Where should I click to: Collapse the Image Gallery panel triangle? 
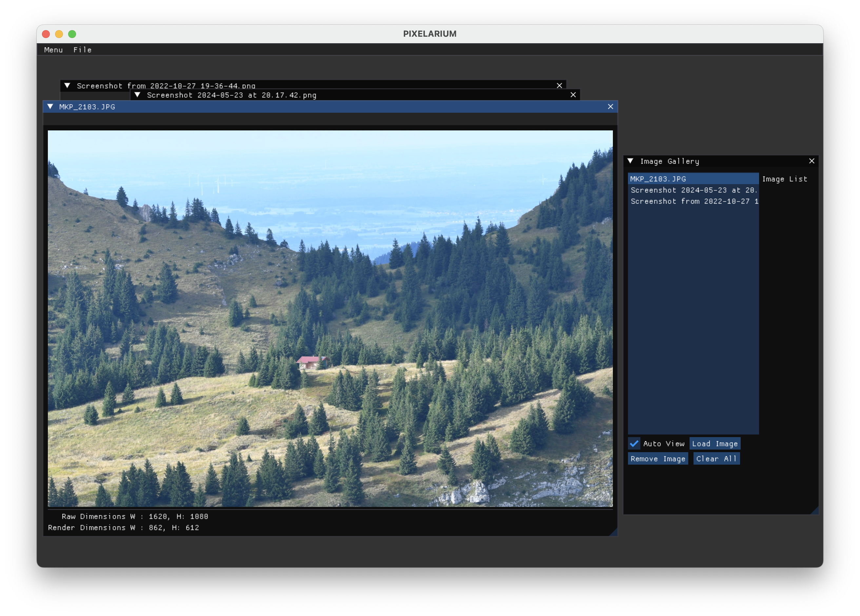click(x=630, y=161)
